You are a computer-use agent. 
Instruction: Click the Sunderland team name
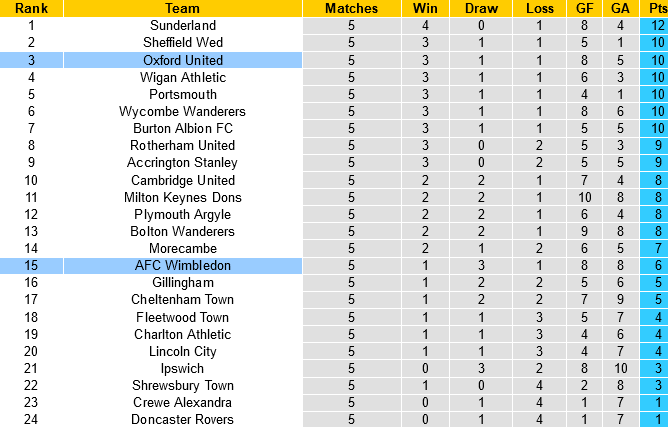point(182,25)
